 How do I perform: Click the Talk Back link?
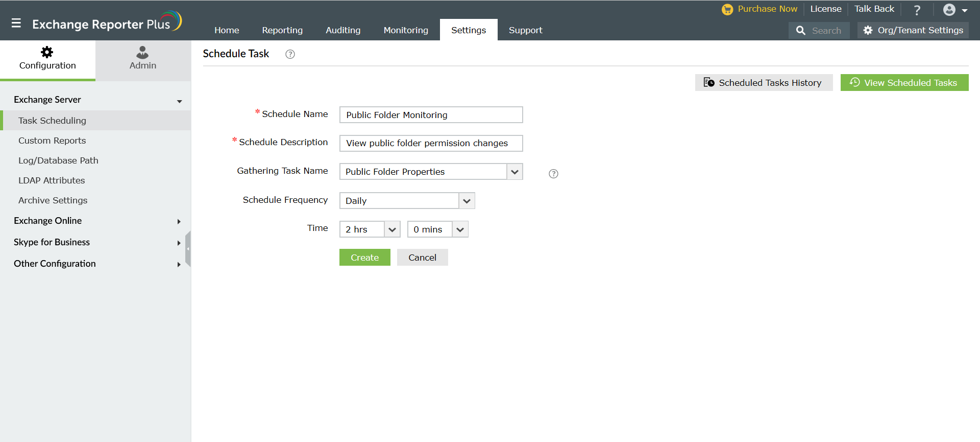pos(874,9)
